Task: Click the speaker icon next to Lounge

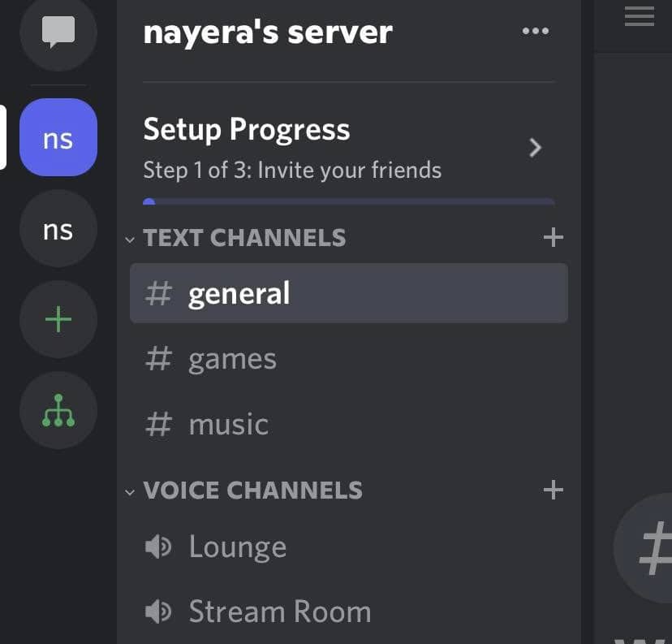Action: (x=157, y=547)
